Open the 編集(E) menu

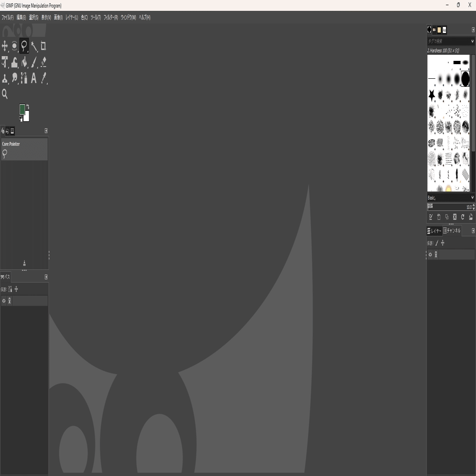[x=21, y=17]
